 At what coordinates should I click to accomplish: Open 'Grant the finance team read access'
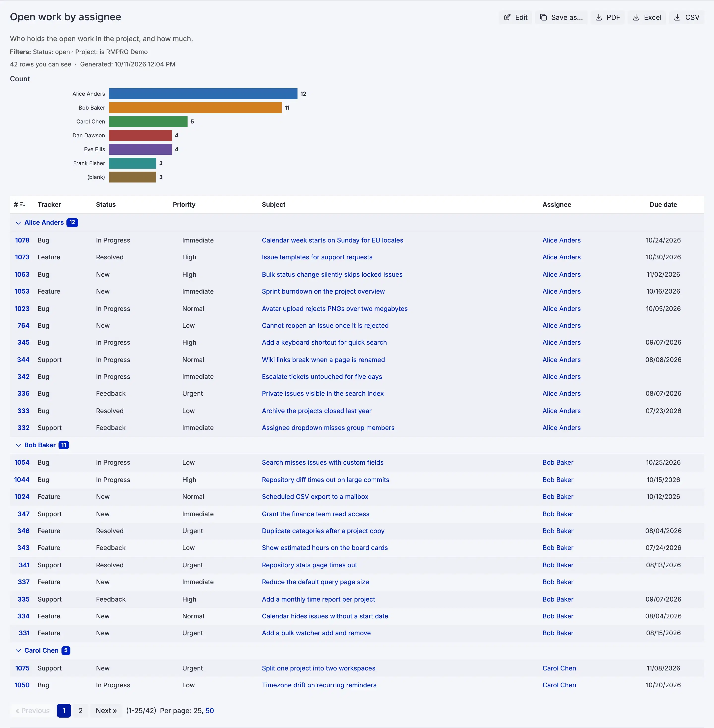[315, 514]
